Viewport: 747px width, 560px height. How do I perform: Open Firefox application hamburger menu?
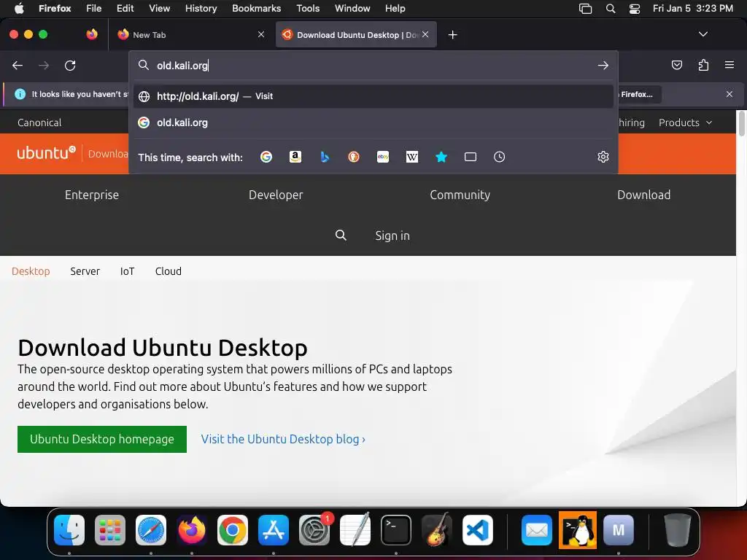coord(729,65)
